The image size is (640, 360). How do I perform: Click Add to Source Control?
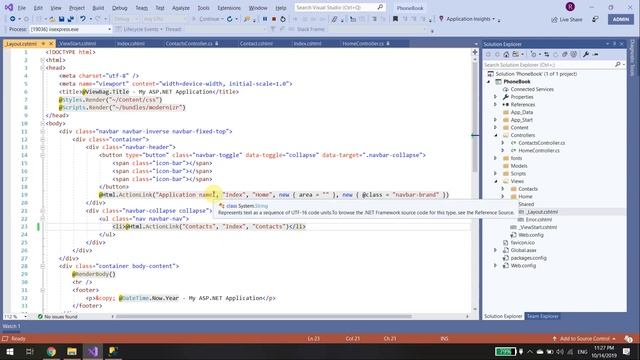click(584, 339)
